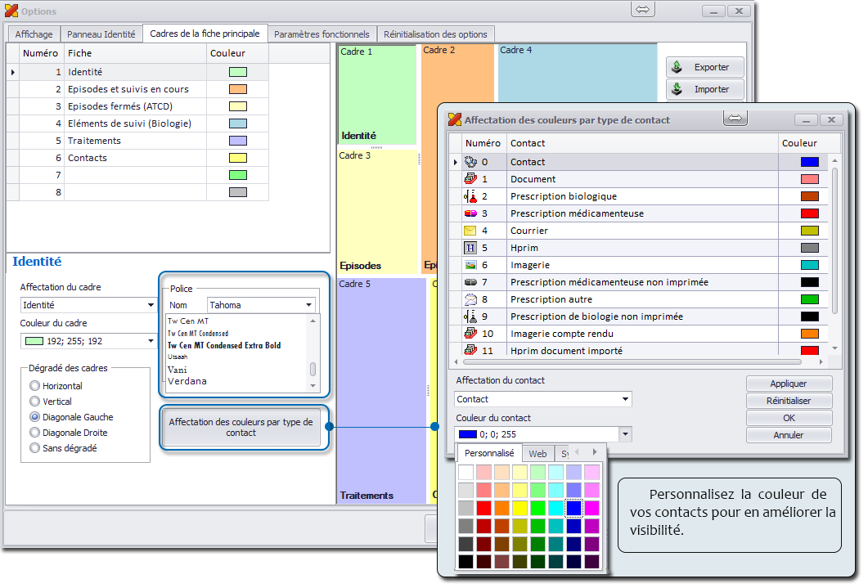The image size is (868, 588).
Task: Click the Hprim row icon
Action: click(470, 248)
